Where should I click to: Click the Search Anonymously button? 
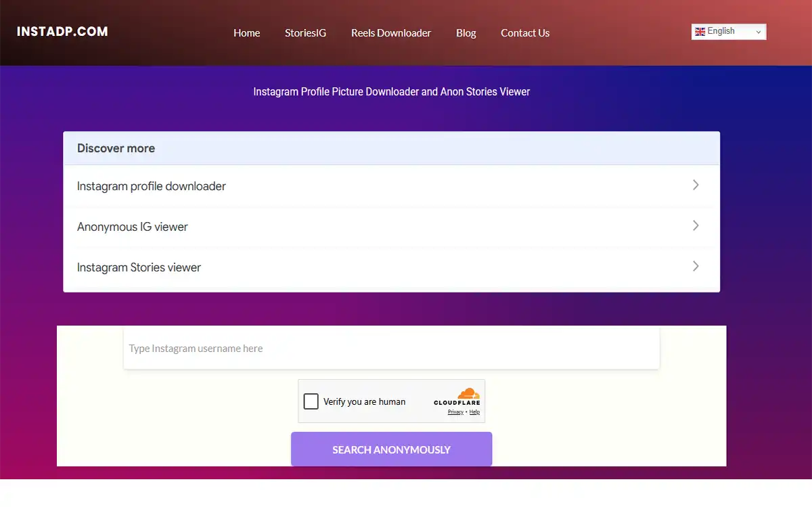click(392, 449)
